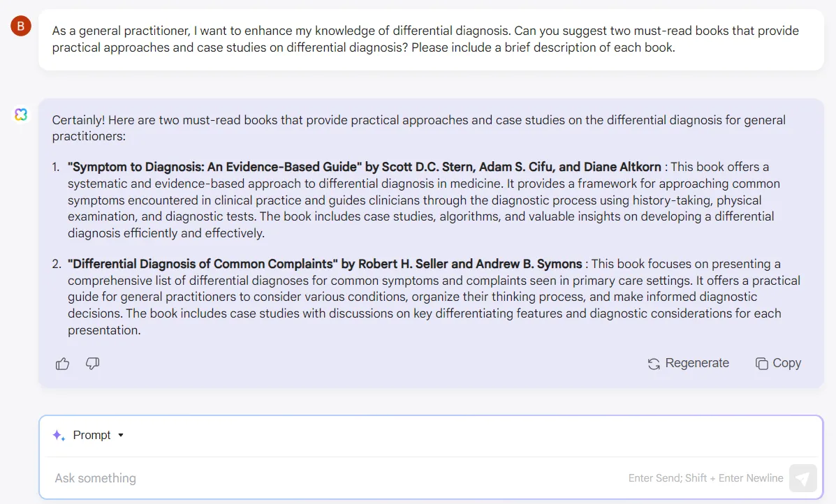The height and width of the screenshot is (504, 836).
Task: Click the sparkle icon beside Prompt
Action: [59, 436]
